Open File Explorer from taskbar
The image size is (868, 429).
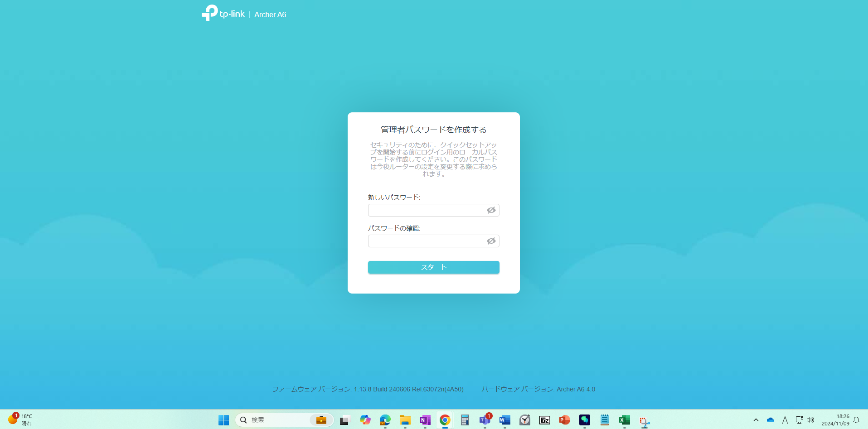pos(405,420)
